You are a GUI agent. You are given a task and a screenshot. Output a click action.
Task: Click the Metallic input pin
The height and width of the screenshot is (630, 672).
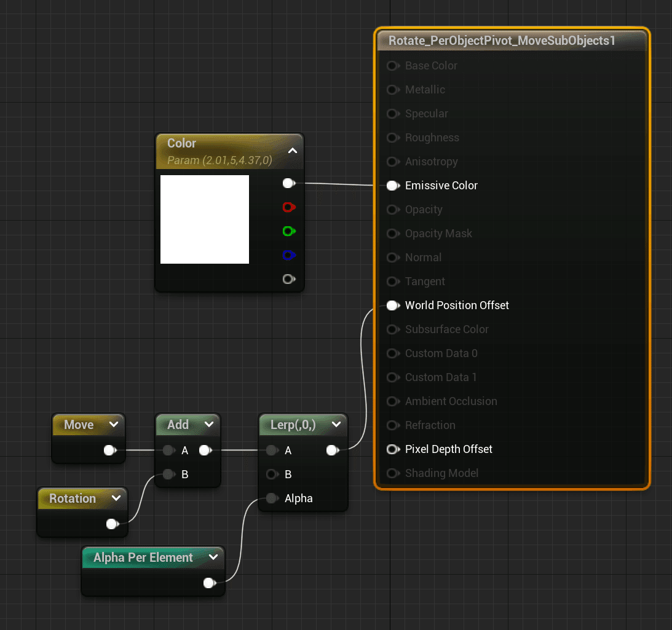pos(393,90)
